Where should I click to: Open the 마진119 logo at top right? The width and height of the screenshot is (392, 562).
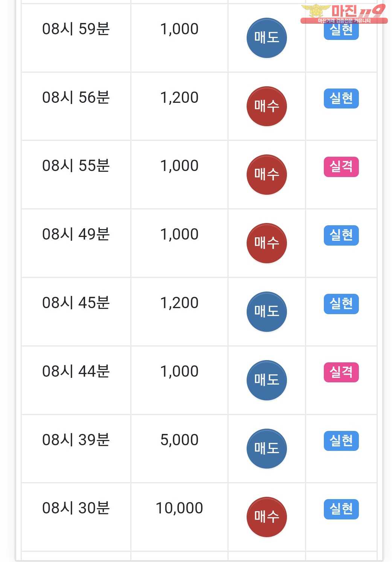click(x=344, y=14)
